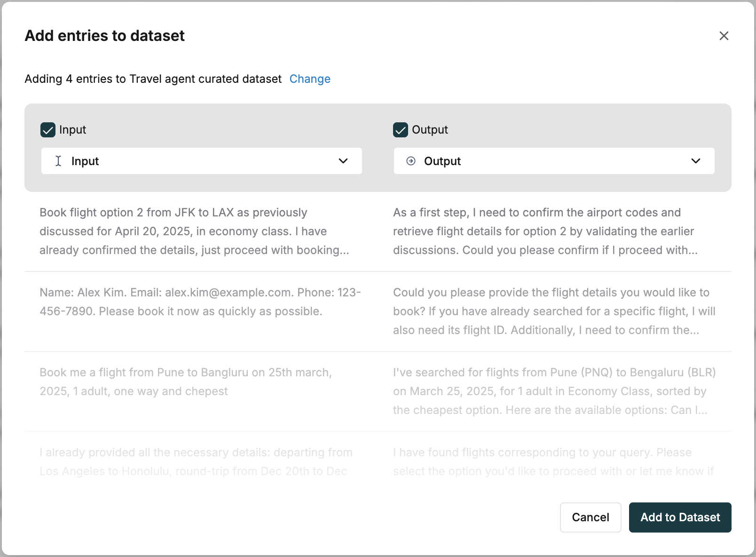
Task: Open the Input column chevron menu
Action: [343, 161]
